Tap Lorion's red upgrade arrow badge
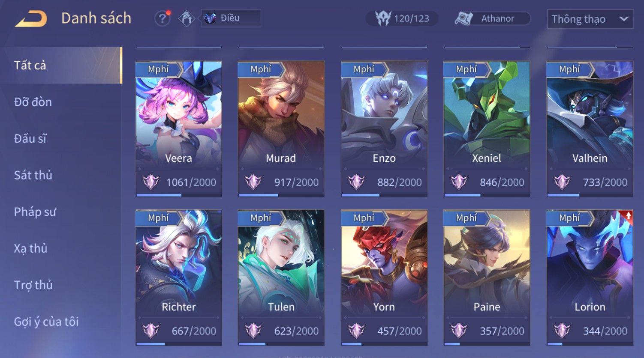Image resolution: width=644 pixels, height=358 pixels. click(x=628, y=216)
